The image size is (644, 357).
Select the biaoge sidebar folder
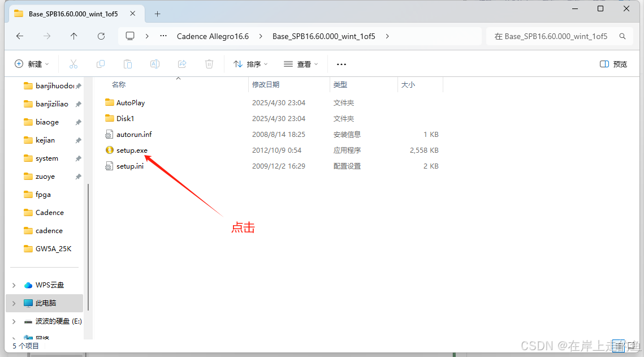point(47,122)
